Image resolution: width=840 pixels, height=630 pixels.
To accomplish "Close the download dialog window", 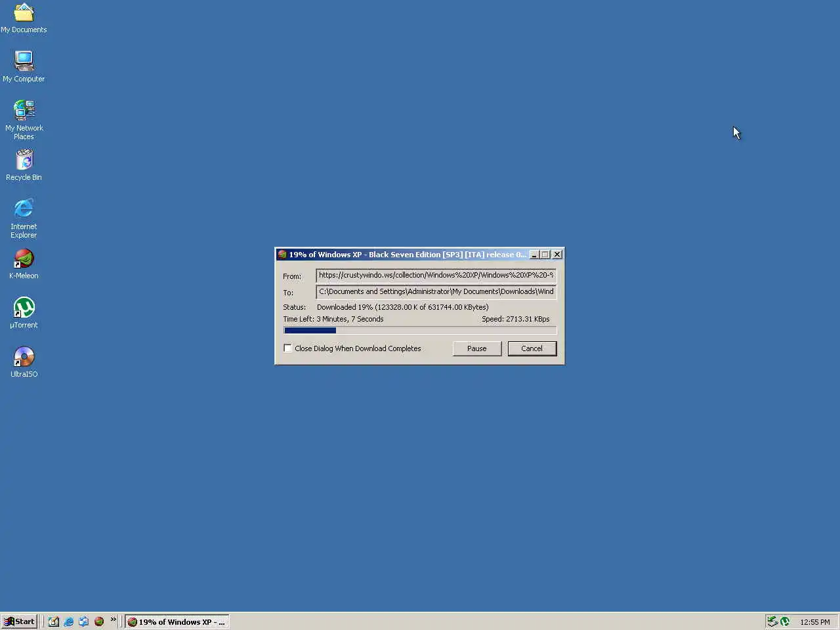I will (x=557, y=255).
